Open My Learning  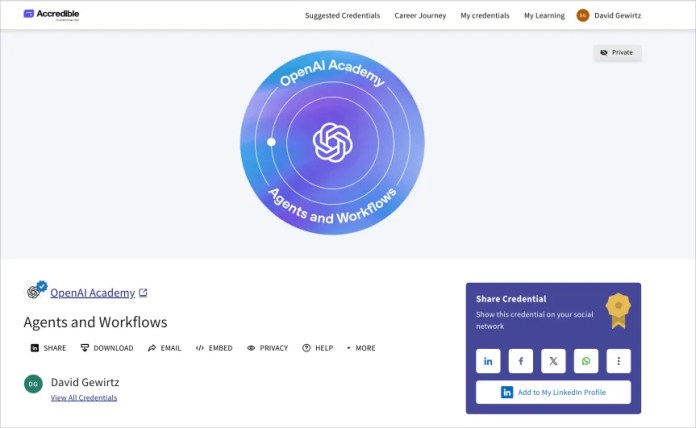544,16
